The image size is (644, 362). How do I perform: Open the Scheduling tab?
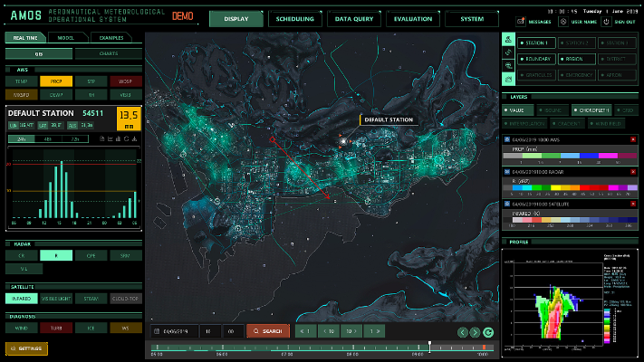pos(293,19)
